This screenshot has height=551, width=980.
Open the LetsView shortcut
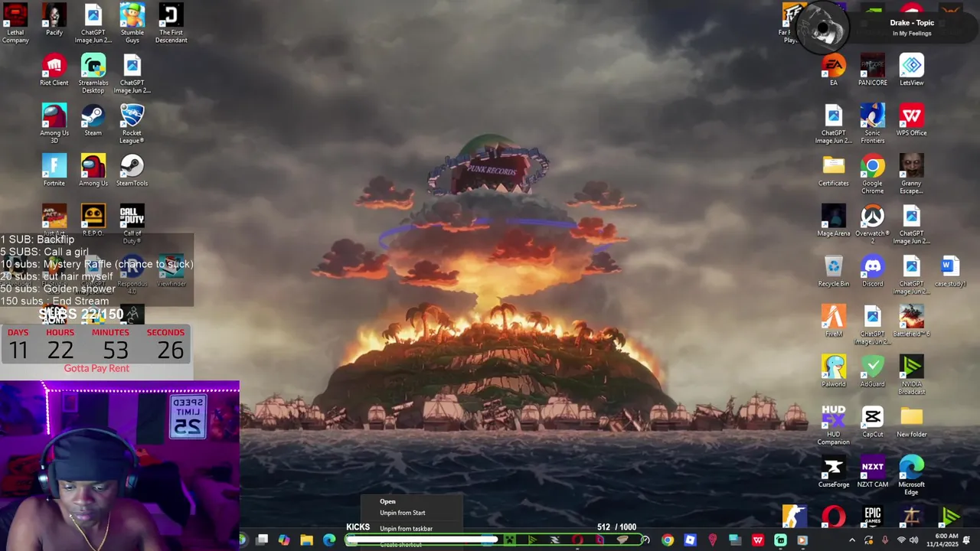pyautogui.click(x=911, y=70)
